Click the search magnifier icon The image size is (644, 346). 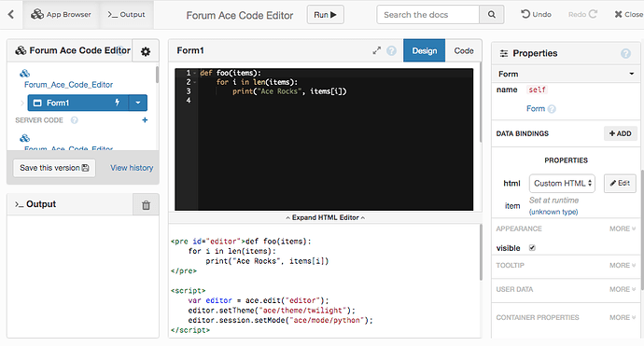click(492, 15)
